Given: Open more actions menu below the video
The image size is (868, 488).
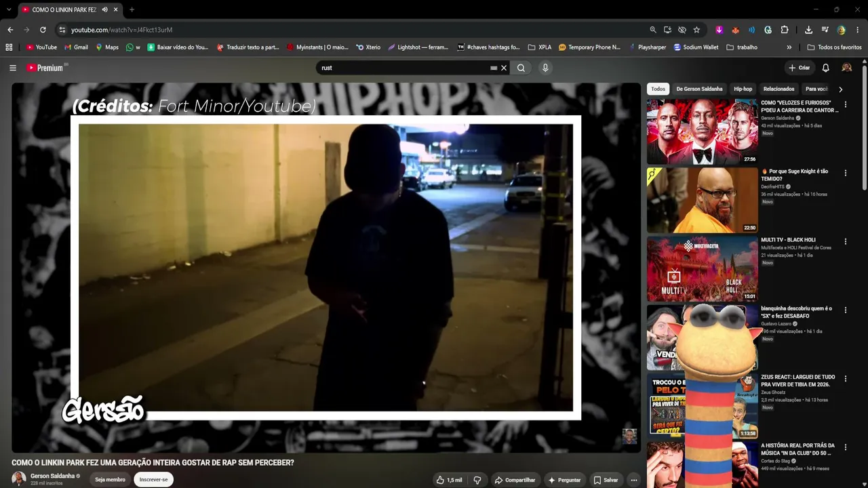Looking at the screenshot, I should pyautogui.click(x=634, y=480).
